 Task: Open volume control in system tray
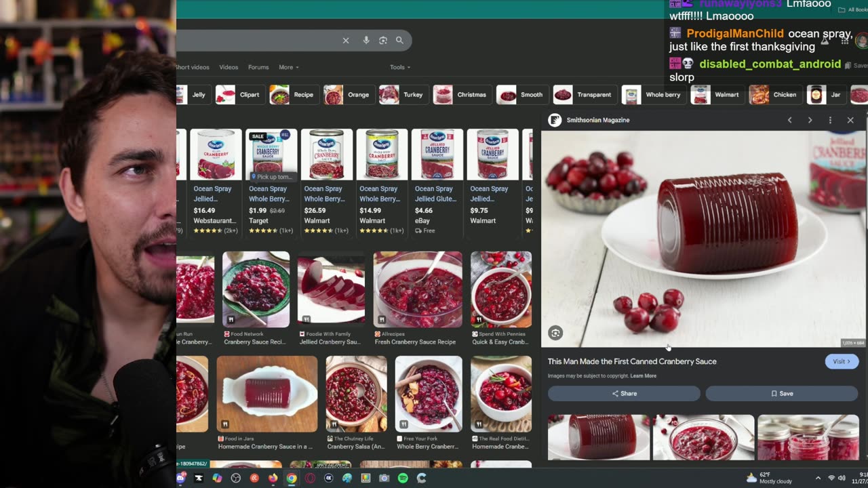(842, 478)
